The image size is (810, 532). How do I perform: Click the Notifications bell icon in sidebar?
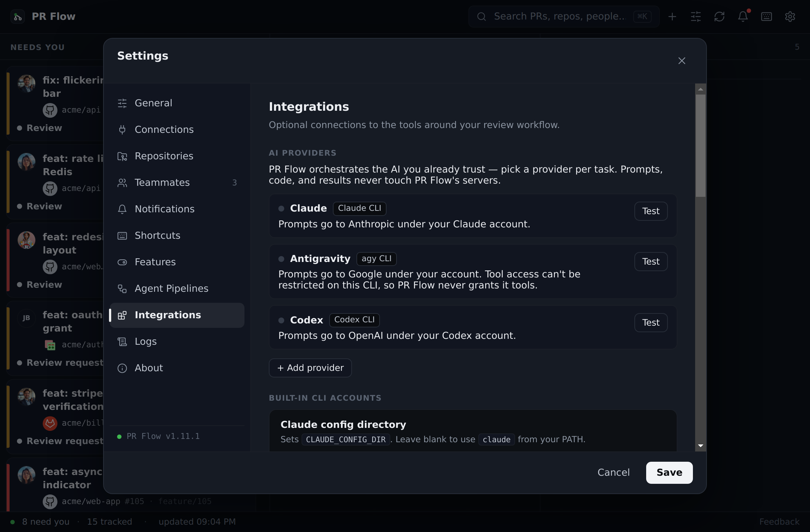tap(122, 209)
